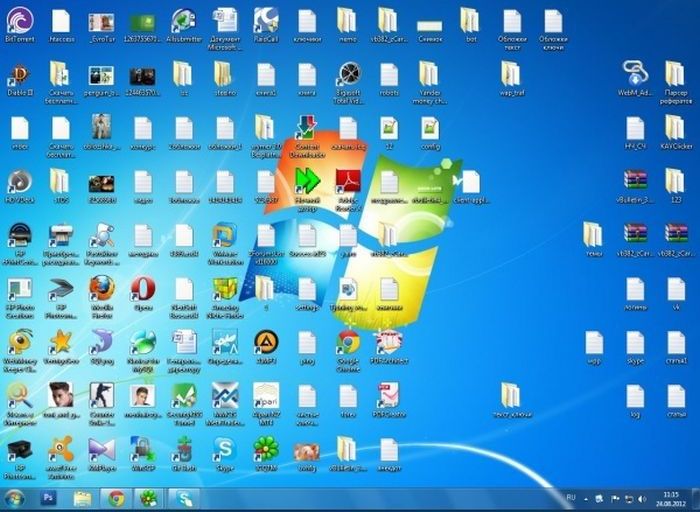
Task: Click the Opera browser desktop icon
Action: tap(142, 288)
